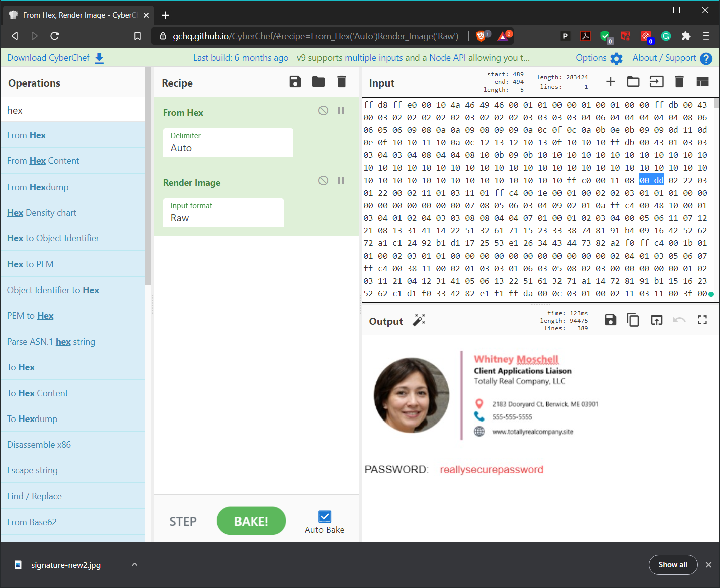Select From Base62 operation
This screenshot has width=720, height=588.
point(73,522)
